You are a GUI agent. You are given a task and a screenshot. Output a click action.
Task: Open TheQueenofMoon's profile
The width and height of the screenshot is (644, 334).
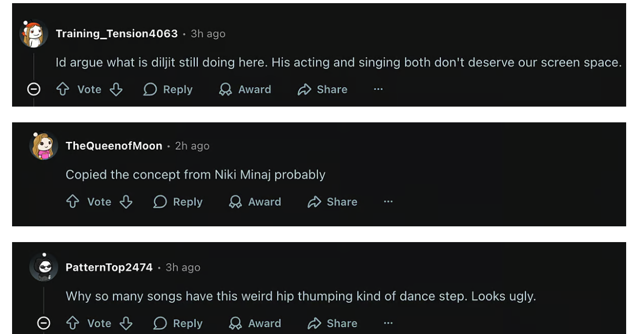114,145
